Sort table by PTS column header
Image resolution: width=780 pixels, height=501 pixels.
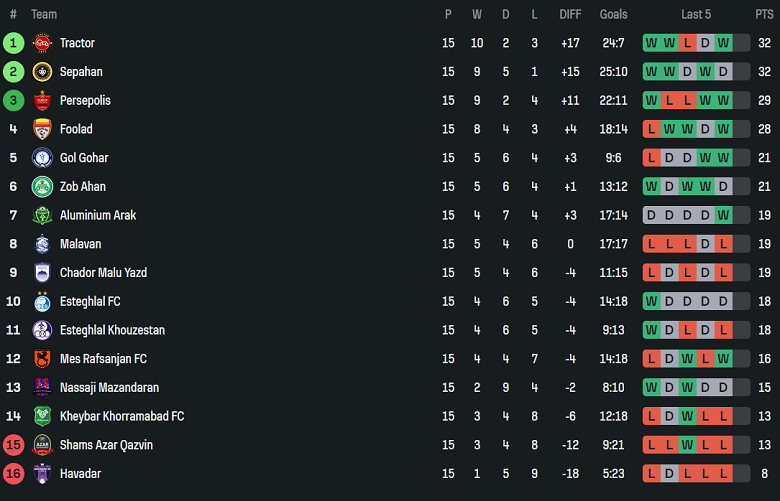pyautogui.click(x=764, y=14)
